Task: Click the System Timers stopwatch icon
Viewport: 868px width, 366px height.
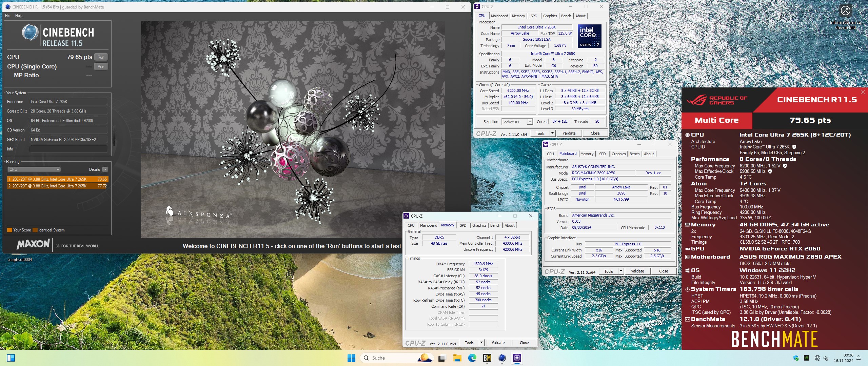Action: point(687,289)
